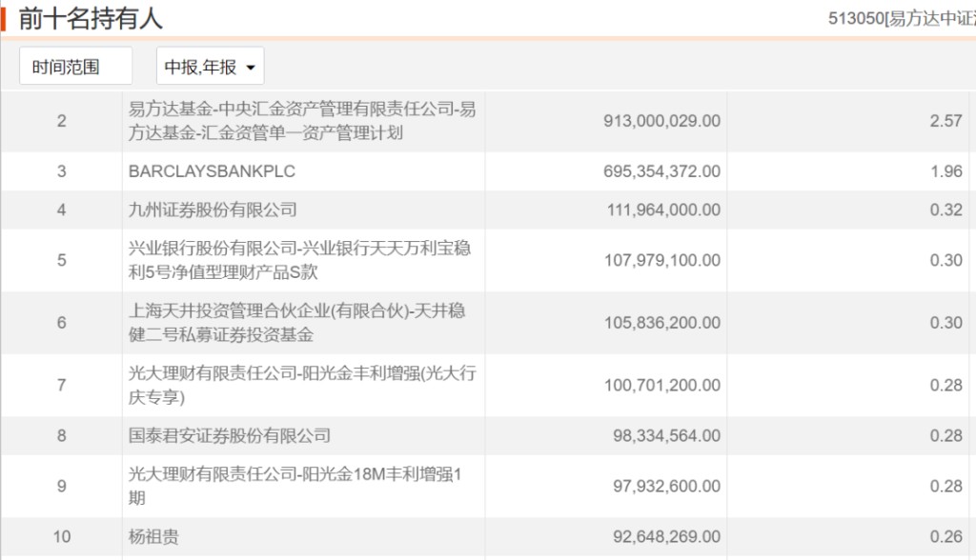Image resolution: width=976 pixels, height=560 pixels.
Task: Select the 上海天井投资管理合伙企业 holder entry
Action: point(296,323)
